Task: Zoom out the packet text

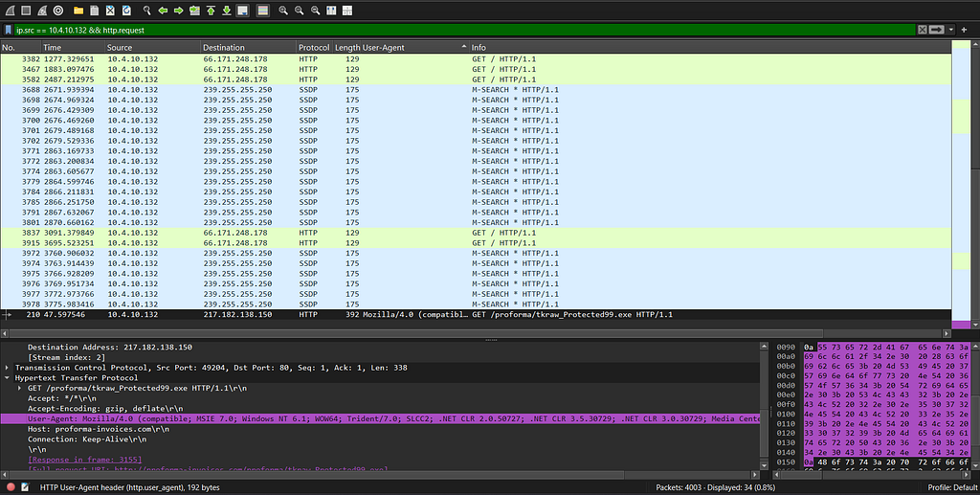Action: [x=300, y=10]
